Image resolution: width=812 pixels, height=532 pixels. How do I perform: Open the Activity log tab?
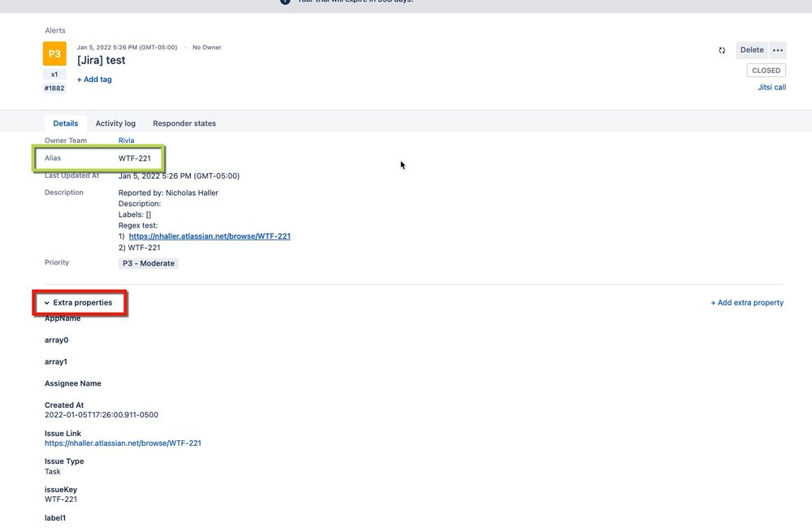click(x=115, y=123)
